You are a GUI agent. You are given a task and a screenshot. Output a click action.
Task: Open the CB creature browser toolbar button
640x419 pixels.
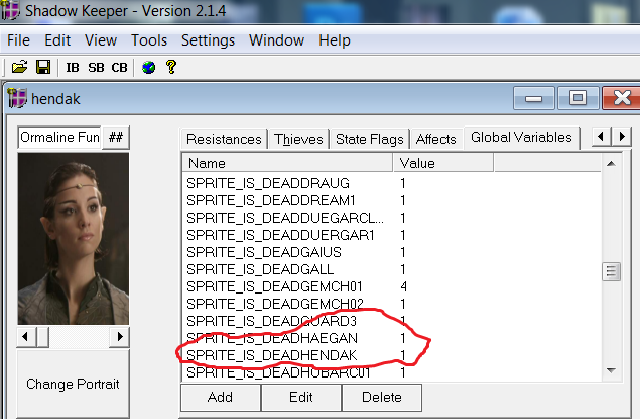119,67
